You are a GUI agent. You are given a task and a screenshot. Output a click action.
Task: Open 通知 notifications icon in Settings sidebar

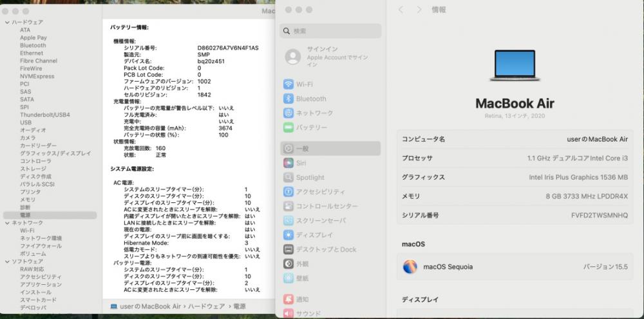click(x=289, y=300)
